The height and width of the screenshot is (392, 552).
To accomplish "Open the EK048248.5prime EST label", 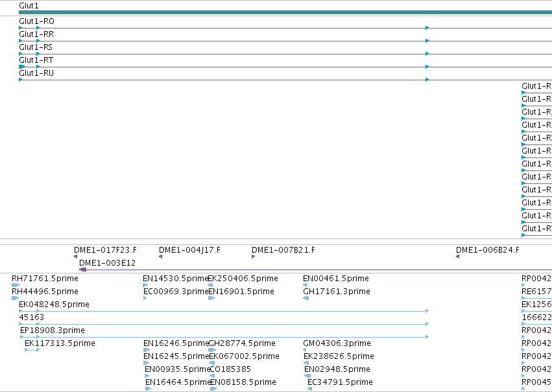I will pyautogui.click(x=54, y=305).
